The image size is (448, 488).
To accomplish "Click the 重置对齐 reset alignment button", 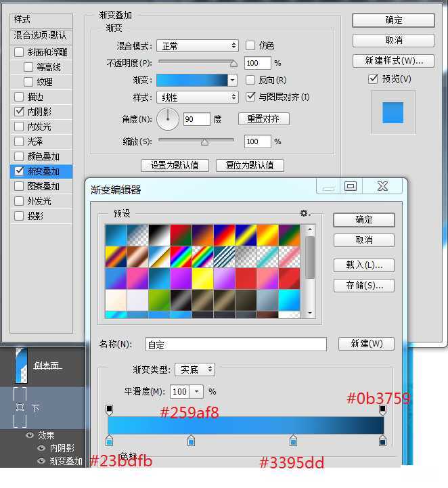I will click(263, 119).
